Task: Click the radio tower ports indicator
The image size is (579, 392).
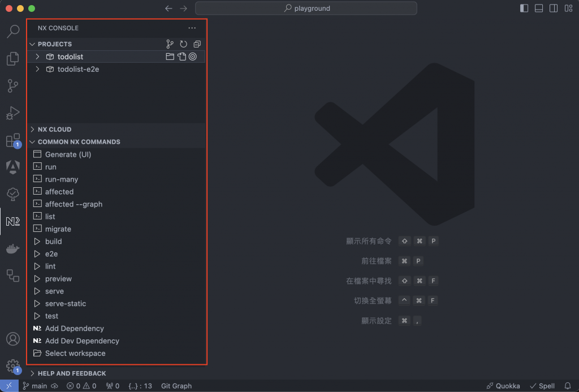Action: 113,386
